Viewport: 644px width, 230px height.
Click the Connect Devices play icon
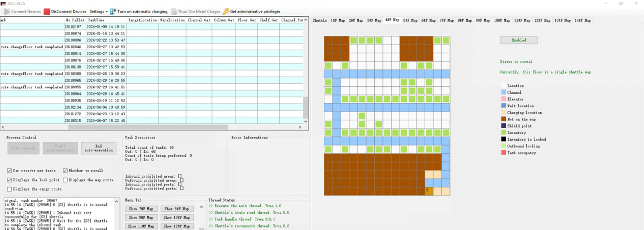click(7, 11)
